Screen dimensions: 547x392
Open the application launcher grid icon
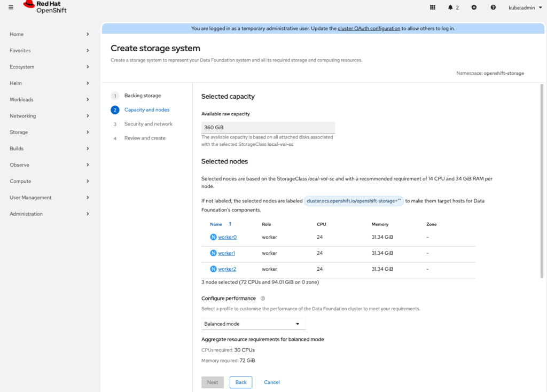[433, 7]
